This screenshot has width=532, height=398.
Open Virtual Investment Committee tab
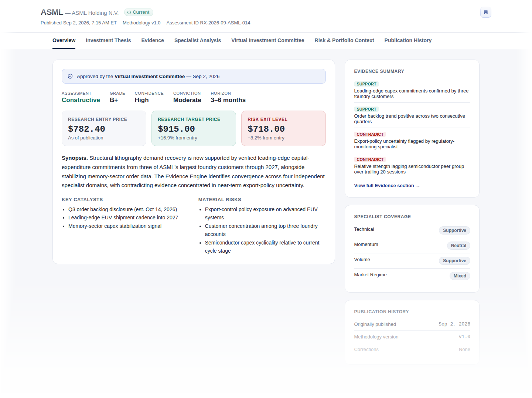(x=268, y=40)
